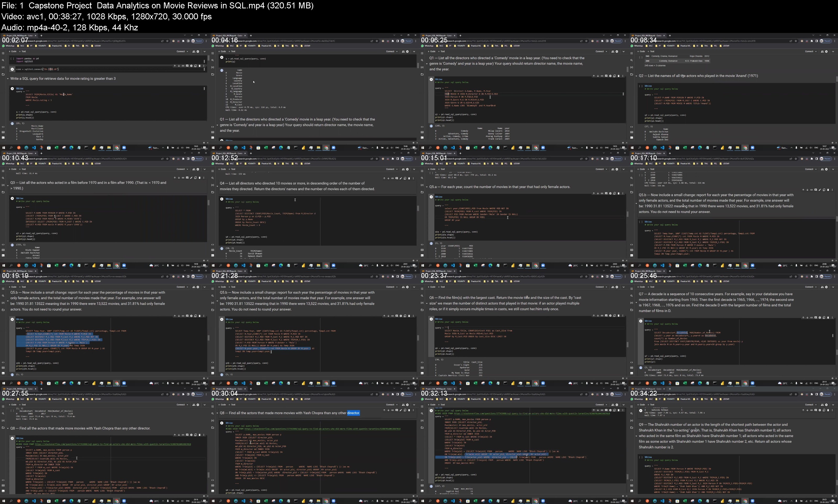
Task: Open Colab search sidebar icon in 00:04:16 frame
Action: pos(213,60)
